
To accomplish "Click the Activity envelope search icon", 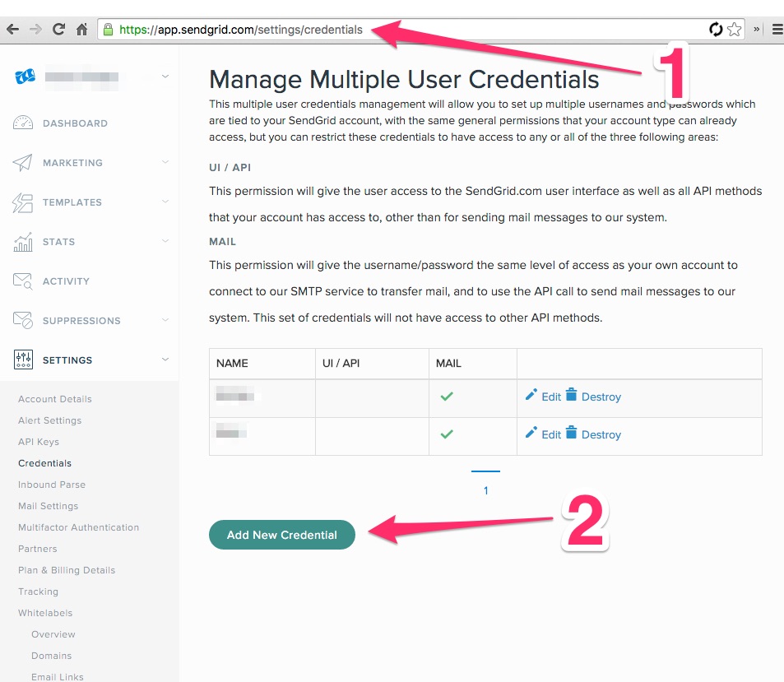I will (x=23, y=281).
